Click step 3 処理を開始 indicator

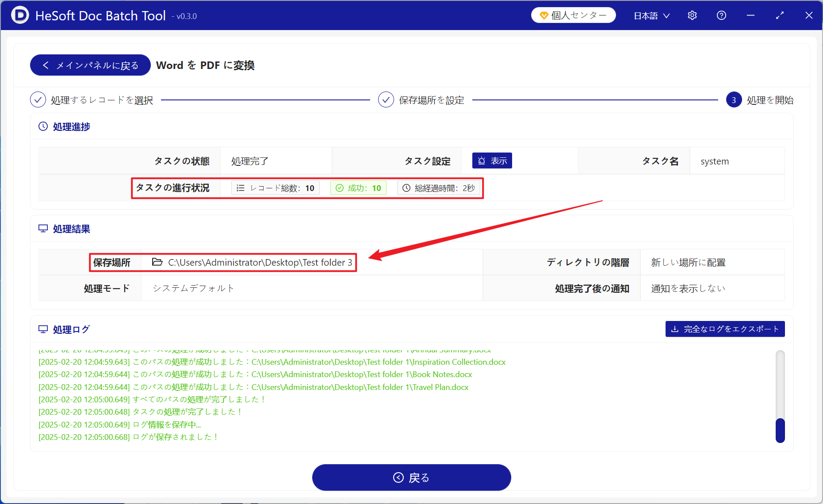click(x=734, y=100)
